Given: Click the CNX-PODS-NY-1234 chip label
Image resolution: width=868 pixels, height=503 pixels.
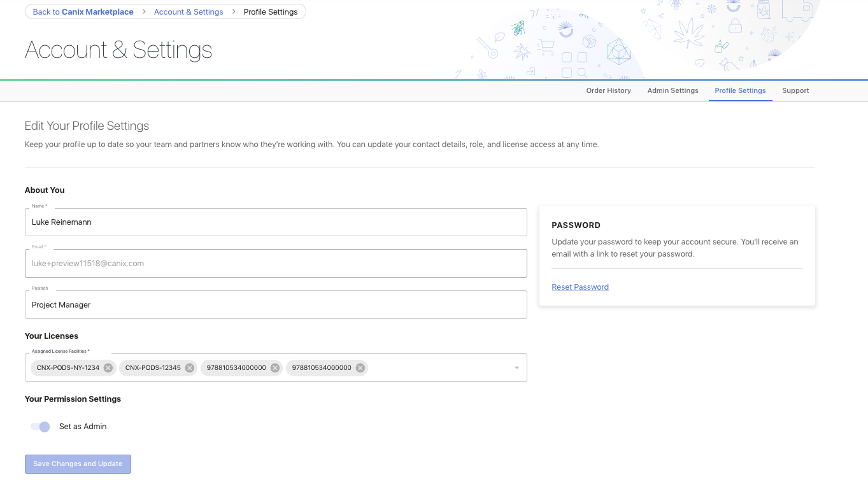Looking at the screenshot, I should pos(68,368).
